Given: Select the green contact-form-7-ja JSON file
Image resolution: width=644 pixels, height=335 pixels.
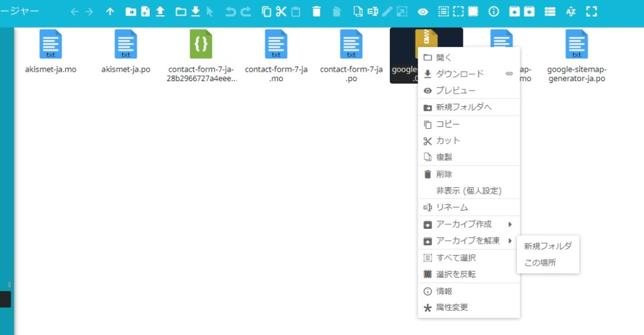Looking at the screenshot, I should point(201,56).
